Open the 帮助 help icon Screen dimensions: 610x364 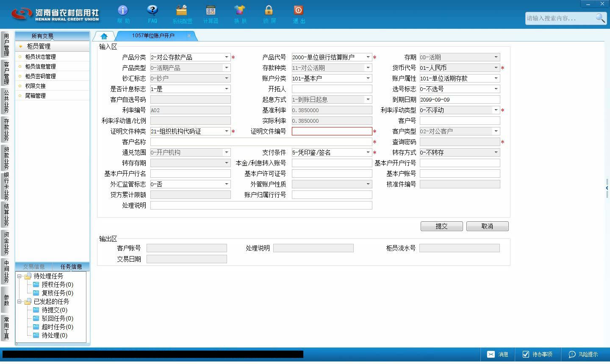123,14
